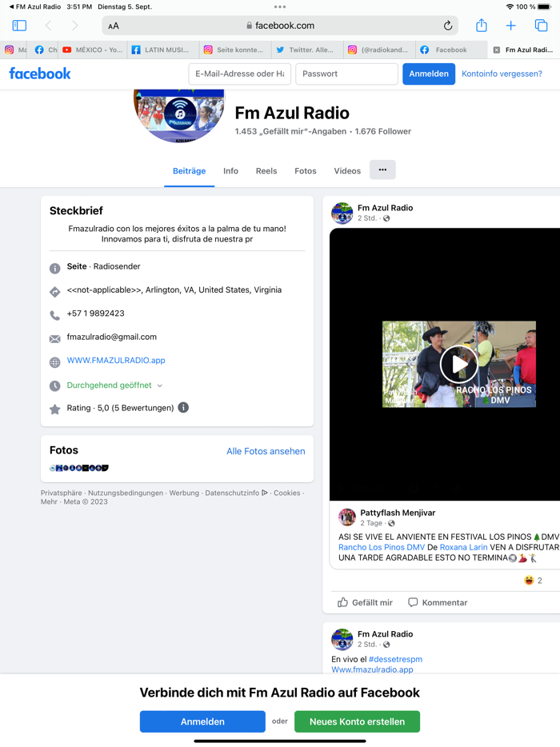560x747 pixels.
Task: Focus the E-Mail-Adresse input field
Action: (x=240, y=74)
